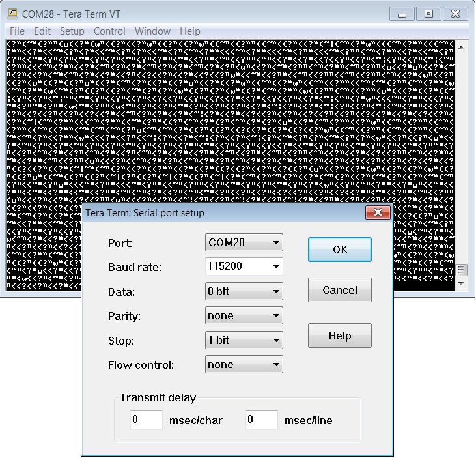Click the Transmit delay group label

tap(158, 397)
